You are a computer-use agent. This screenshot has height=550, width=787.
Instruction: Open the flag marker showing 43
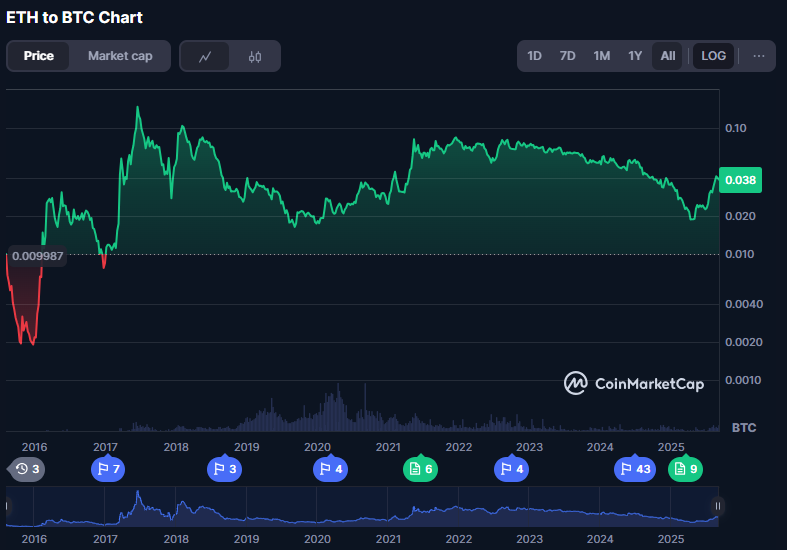(x=633, y=469)
